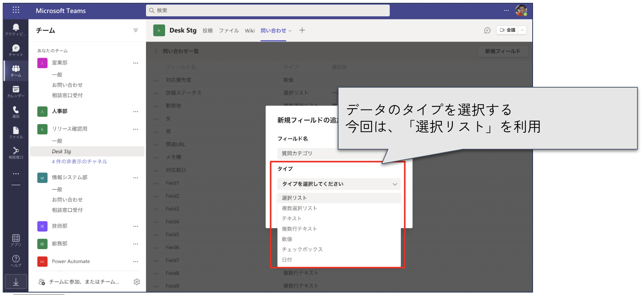Click the download desktop app icon
The image size is (644, 295).
coord(16,282)
